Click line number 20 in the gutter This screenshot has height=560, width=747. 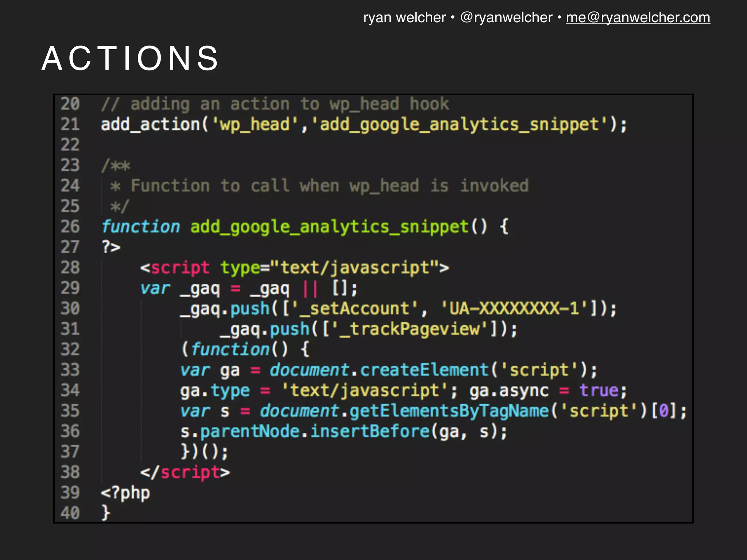pyautogui.click(x=70, y=104)
